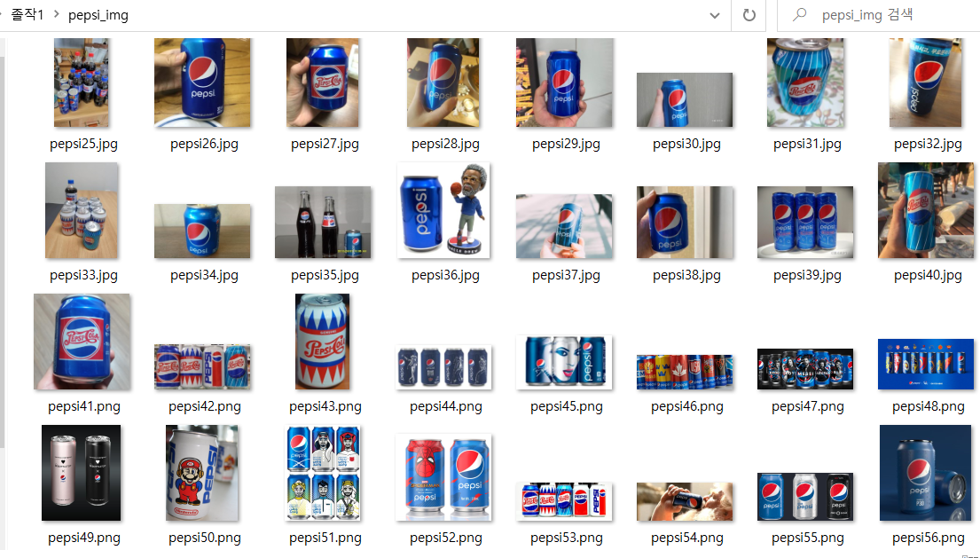Click the file name label pepsi47.png

807,406
